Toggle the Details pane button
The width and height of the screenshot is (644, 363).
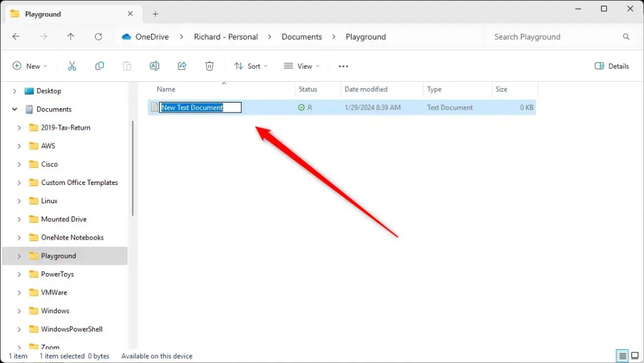tap(611, 66)
